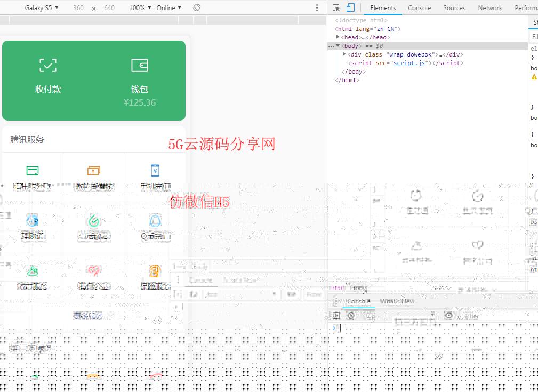Tap the 理财通 wealth icon

tap(32, 220)
